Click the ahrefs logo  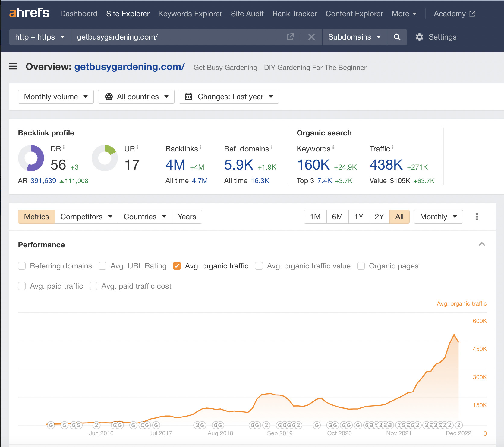[x=29, y=13]
